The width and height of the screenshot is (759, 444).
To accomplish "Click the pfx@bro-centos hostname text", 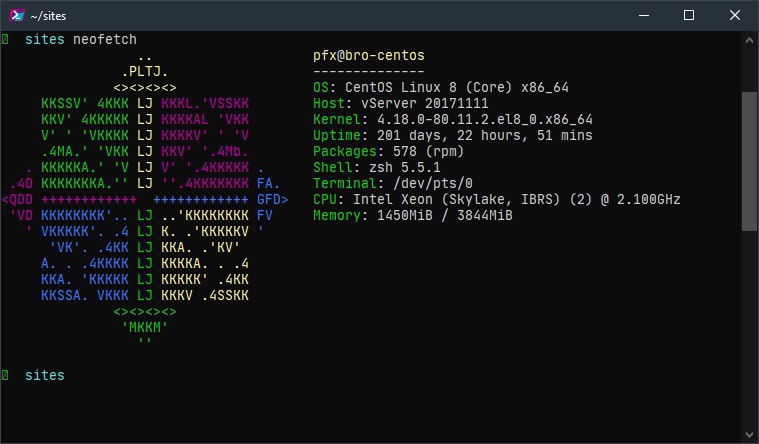I will [x=369, y=56].
